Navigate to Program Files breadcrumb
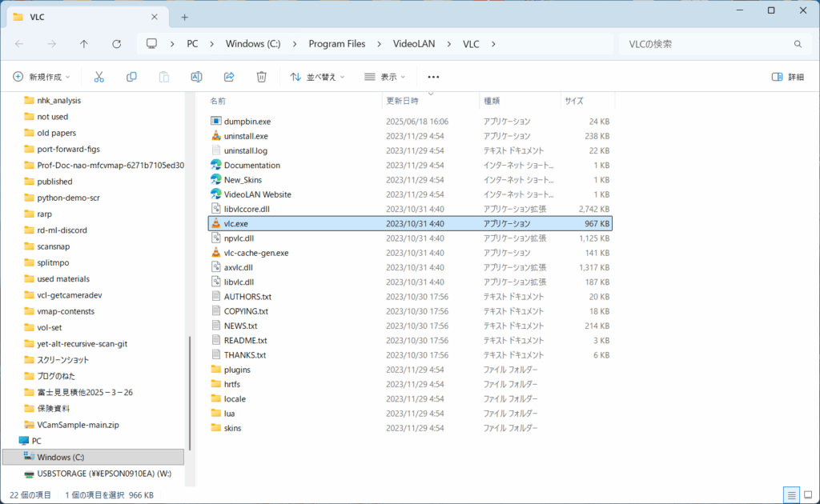 337,44
